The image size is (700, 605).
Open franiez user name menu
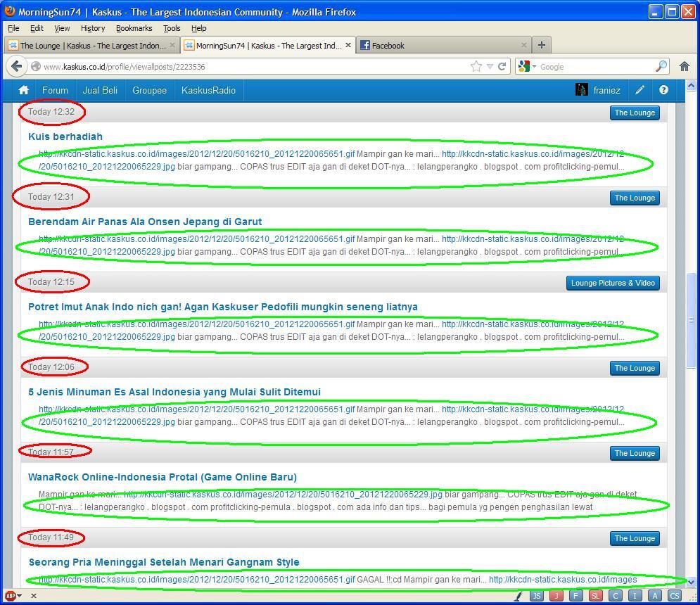(606, 90)
